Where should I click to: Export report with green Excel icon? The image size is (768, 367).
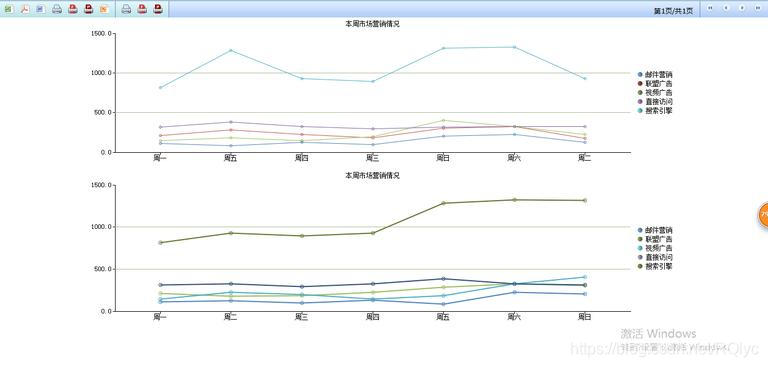click(9, 9)
